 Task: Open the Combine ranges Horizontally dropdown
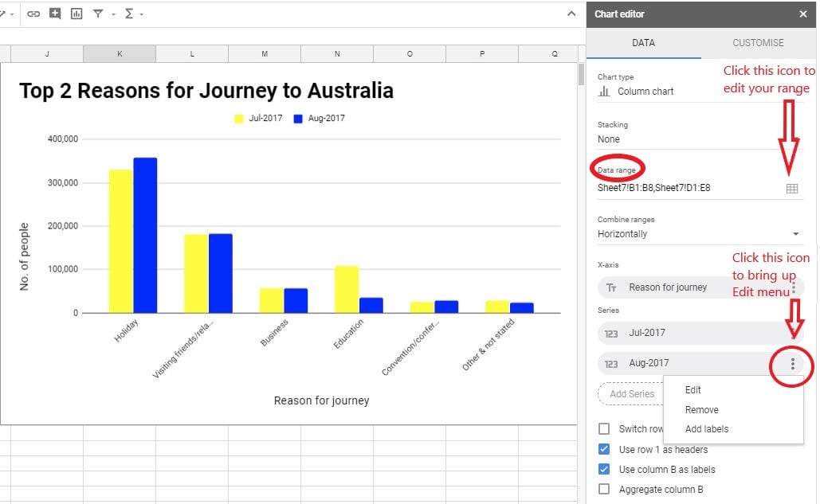tap(700, 234)
